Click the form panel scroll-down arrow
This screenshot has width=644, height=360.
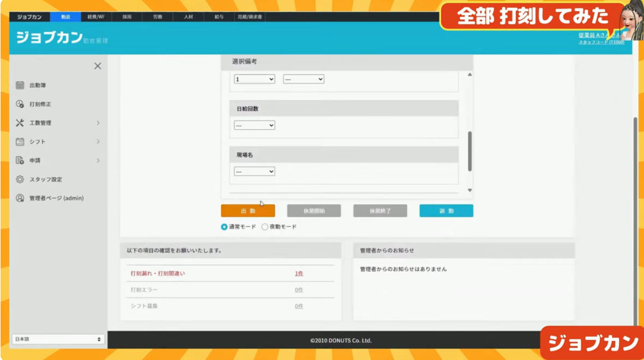click(x=470, y=190)
